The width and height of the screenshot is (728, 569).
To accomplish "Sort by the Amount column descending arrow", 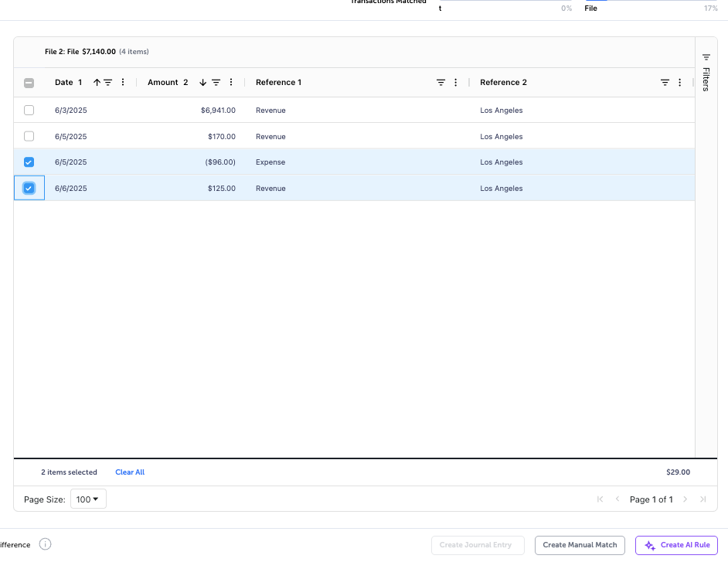I will tap(203, 83).
